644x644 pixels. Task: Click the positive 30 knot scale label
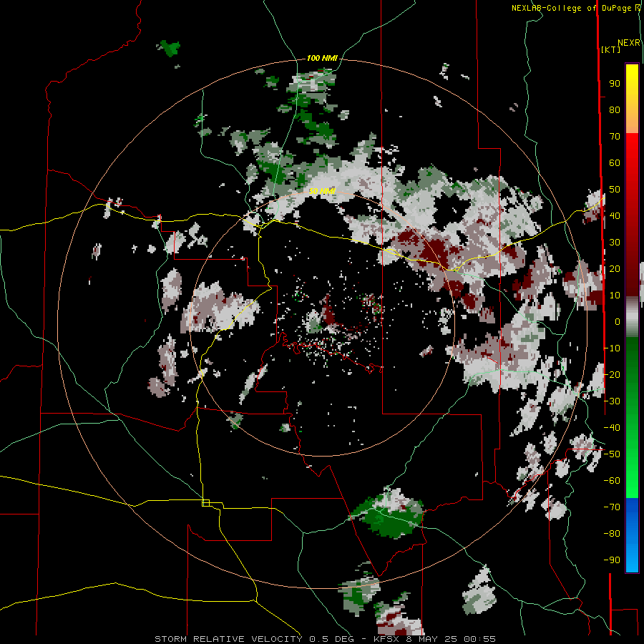click(x=615, y=243)
